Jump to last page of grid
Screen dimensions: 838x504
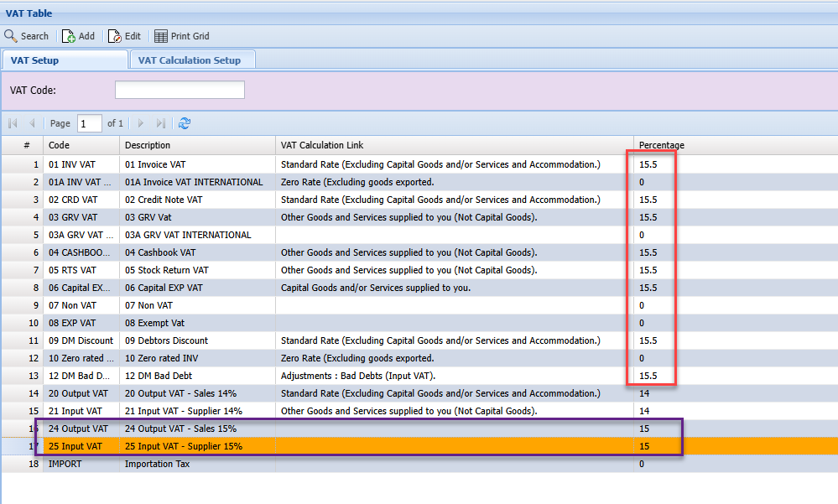click(161, 123)
